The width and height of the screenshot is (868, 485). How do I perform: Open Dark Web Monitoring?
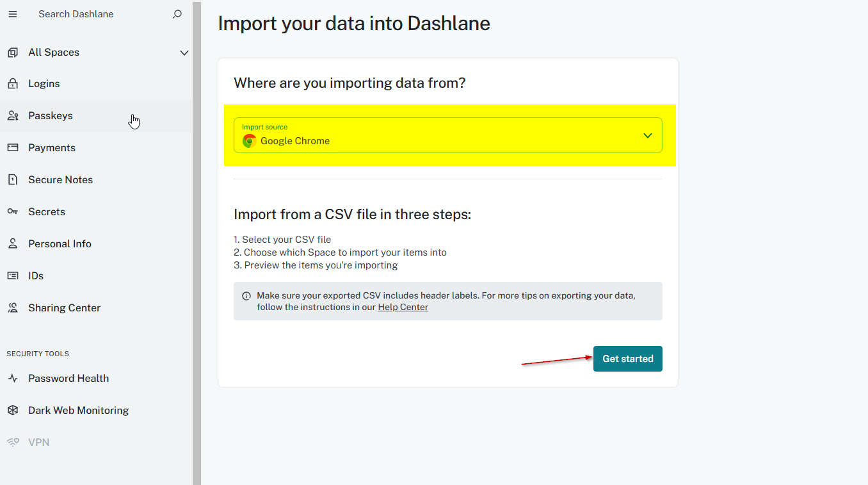point(96,411)
